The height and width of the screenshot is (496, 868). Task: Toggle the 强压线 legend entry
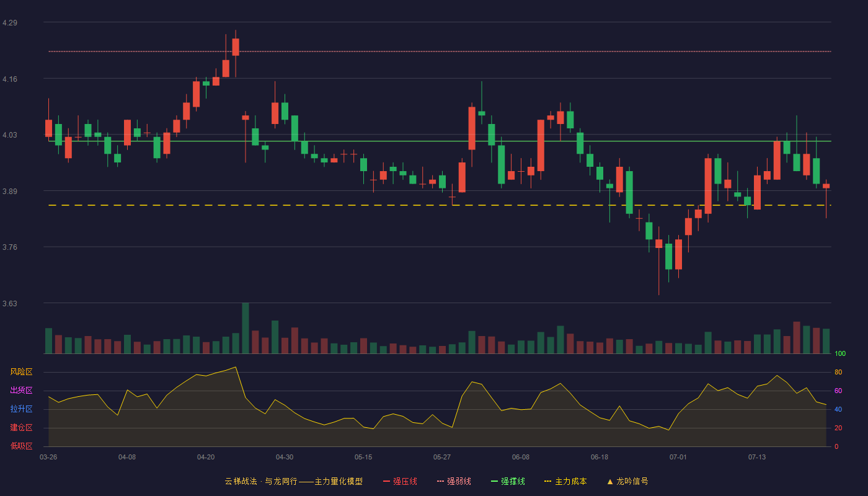[x=400, y=481]
